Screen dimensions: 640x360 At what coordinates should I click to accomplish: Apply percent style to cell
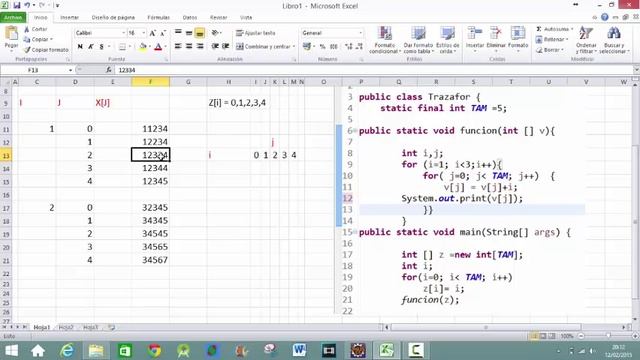[x=322, y=47]
